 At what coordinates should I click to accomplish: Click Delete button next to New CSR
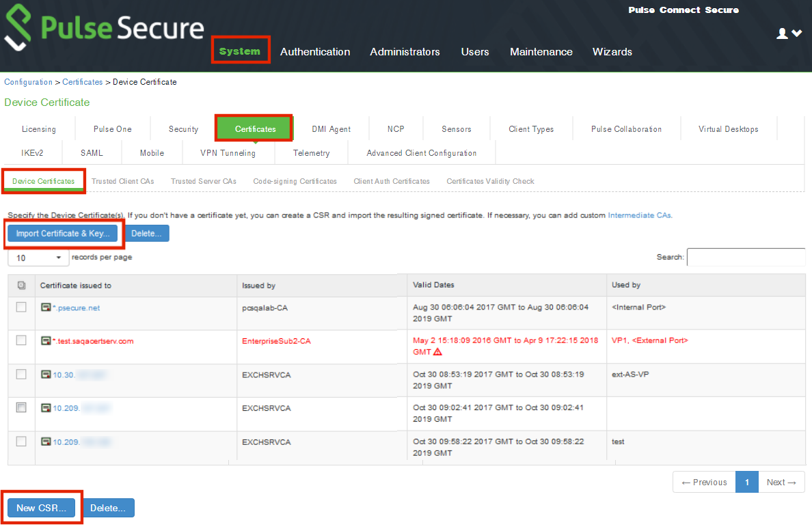tap(108, 508)
